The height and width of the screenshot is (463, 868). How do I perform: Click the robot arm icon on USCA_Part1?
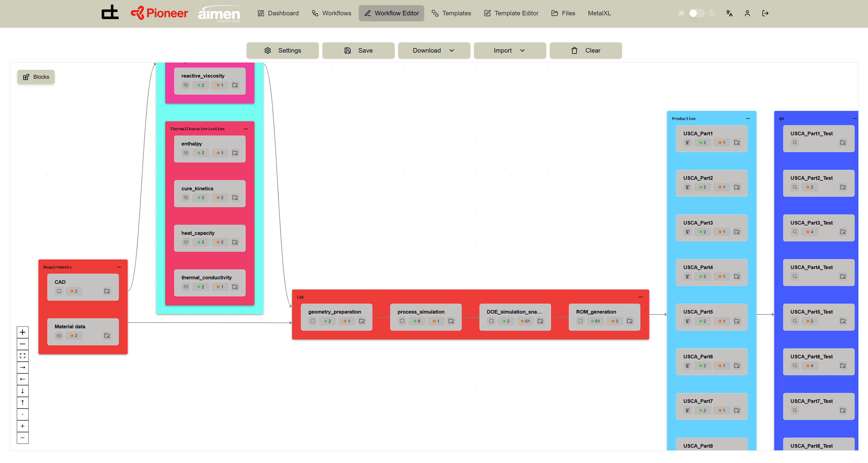687,143
